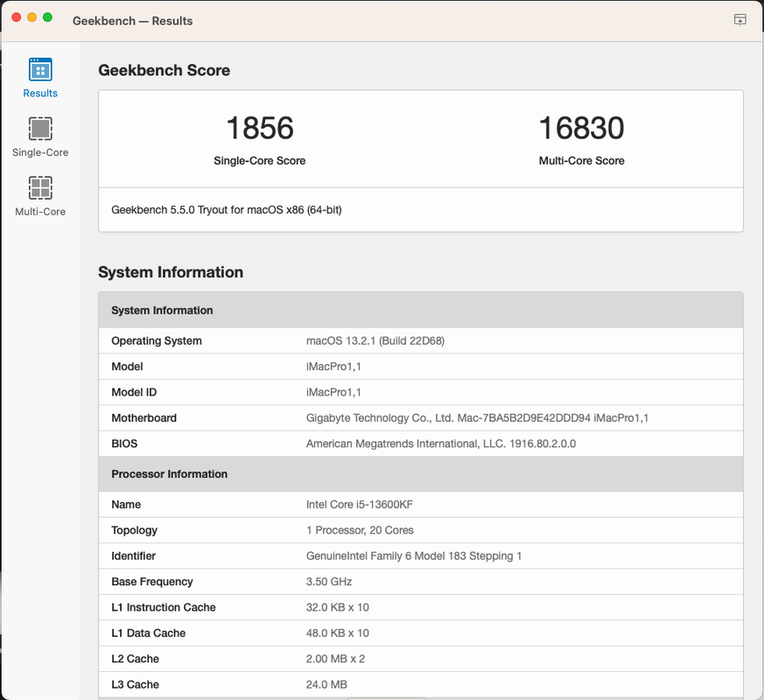Select the GenuineIntel Family 6 identifier value
The height and width of the screenshot is (700, 764).
click(x=414, y=556)
